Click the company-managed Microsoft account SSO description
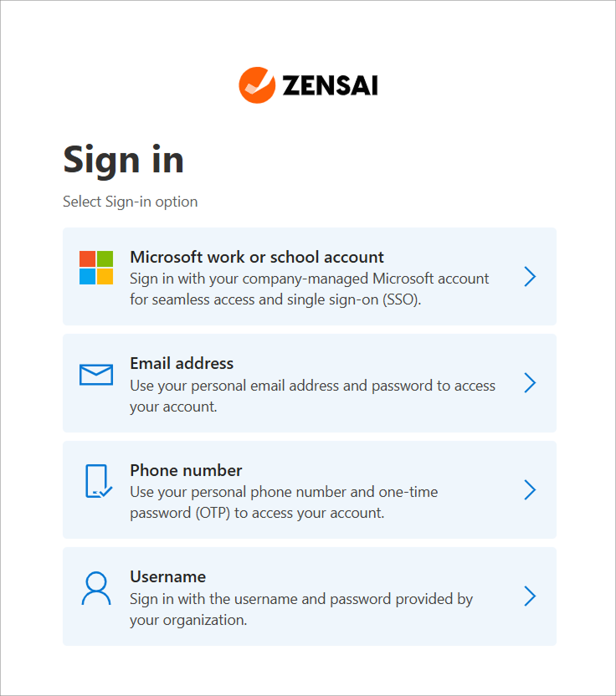616x696 pixels. point(309,288)
